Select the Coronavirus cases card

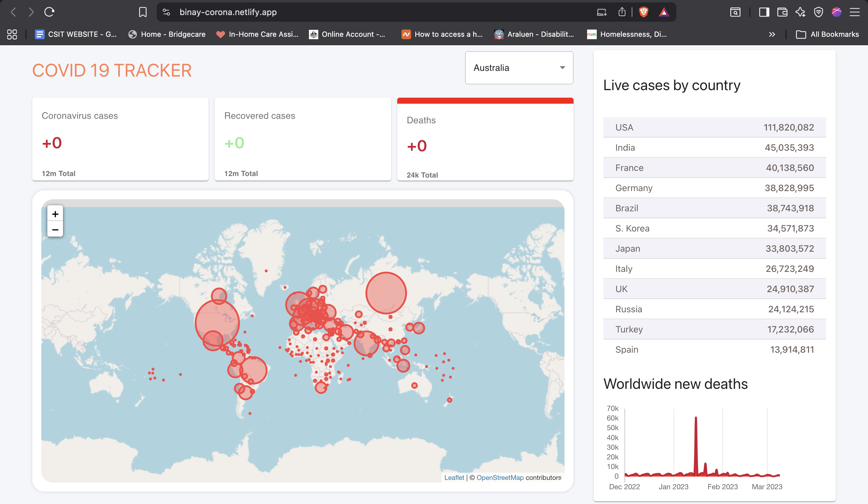click(120, 139)
